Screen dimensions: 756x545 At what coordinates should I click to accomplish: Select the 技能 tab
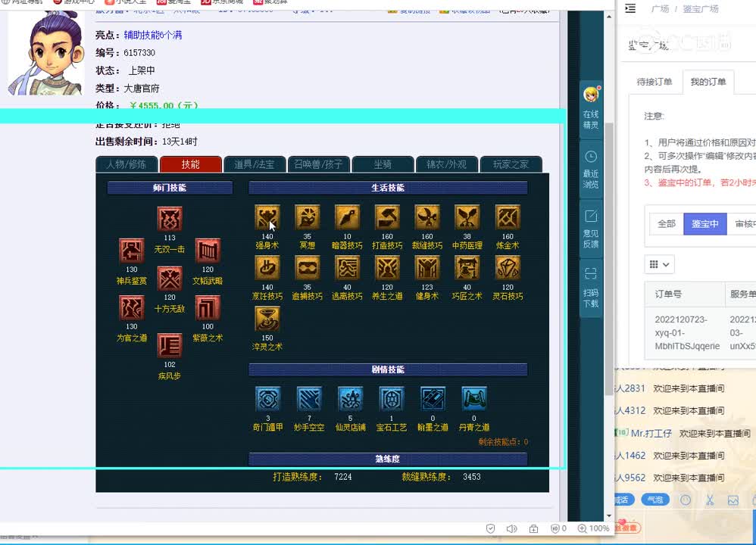coord(190,164)
